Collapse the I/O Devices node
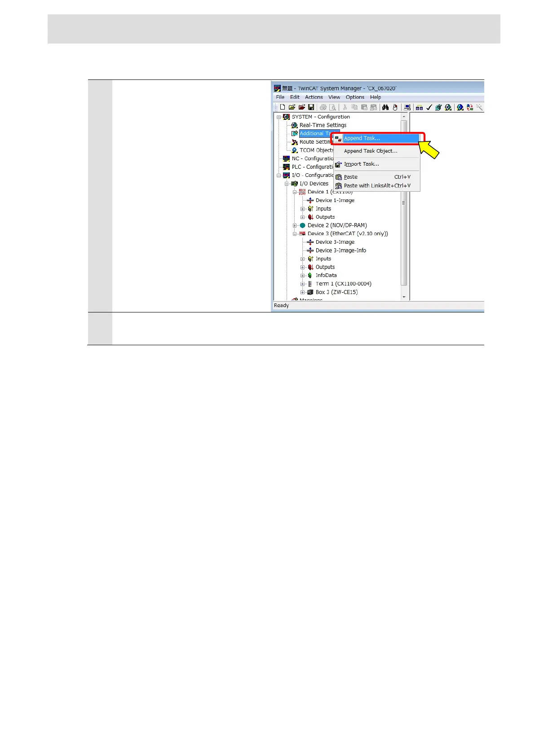 [287, 184]
